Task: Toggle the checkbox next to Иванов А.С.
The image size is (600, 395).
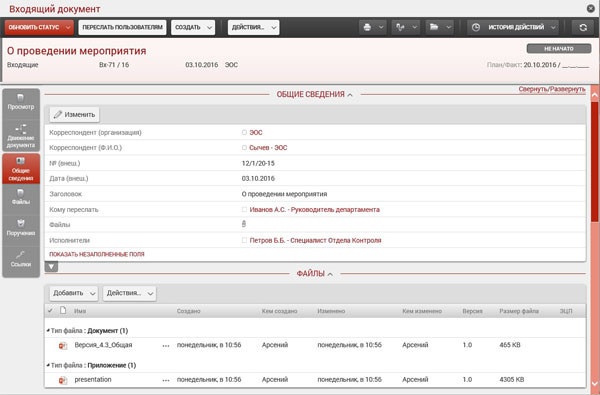Action: point(244,210)
